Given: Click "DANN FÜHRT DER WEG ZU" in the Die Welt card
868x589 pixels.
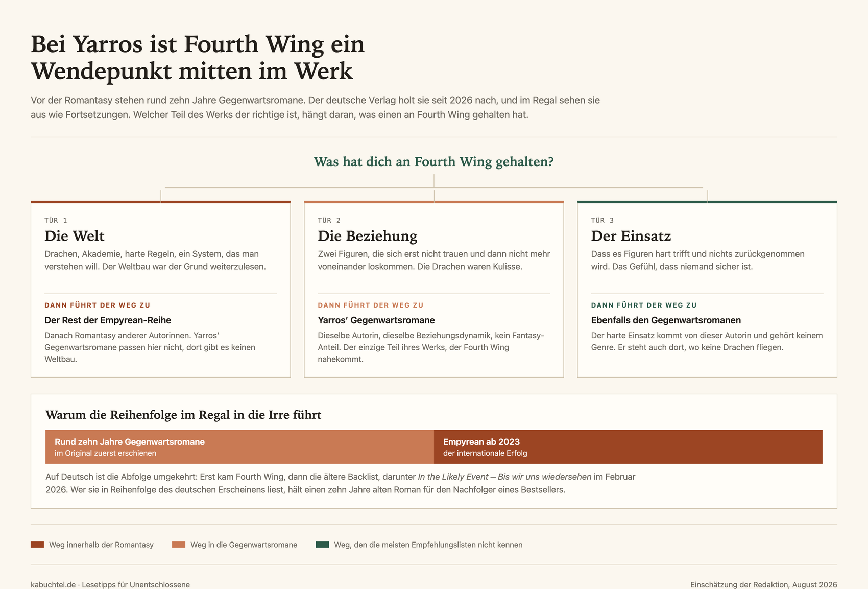Looking at the screenshot, I should coord(98,305).
